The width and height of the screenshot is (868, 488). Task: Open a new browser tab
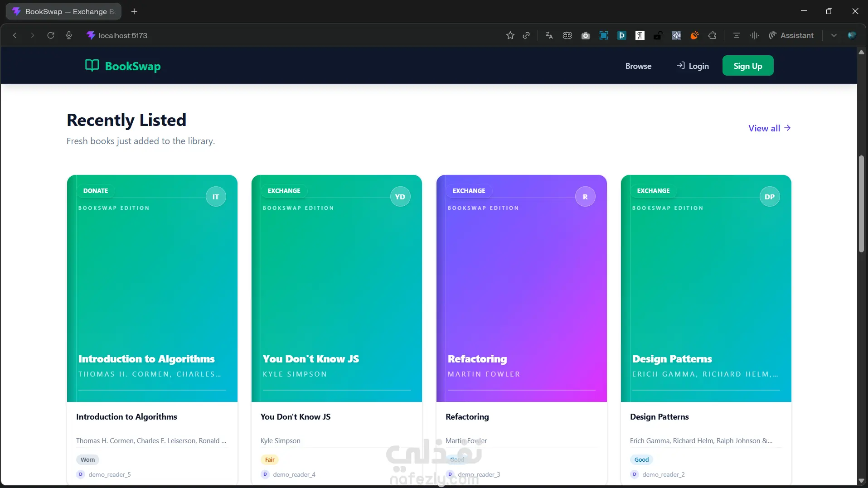click(x=134, y=11)
